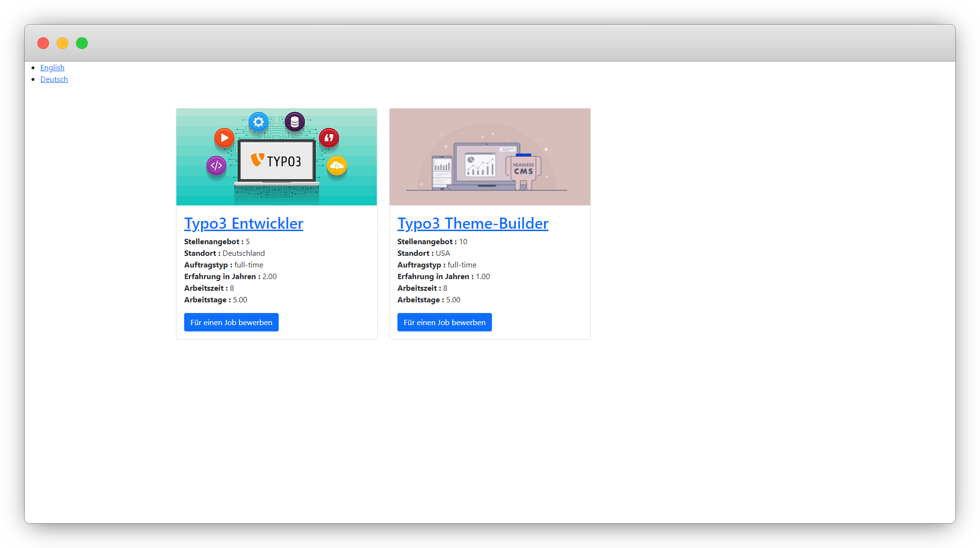Apply for the Typo3 Theme-Builder job
The image size is (980, 548).
[x=444, y=322]
